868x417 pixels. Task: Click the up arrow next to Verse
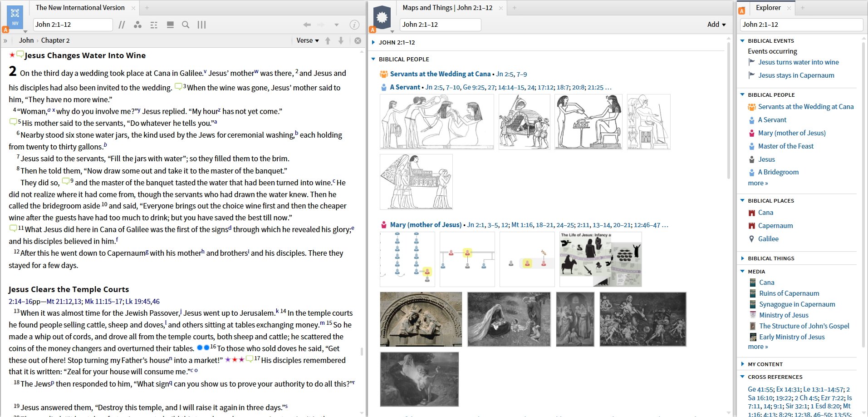click(328, 40)
